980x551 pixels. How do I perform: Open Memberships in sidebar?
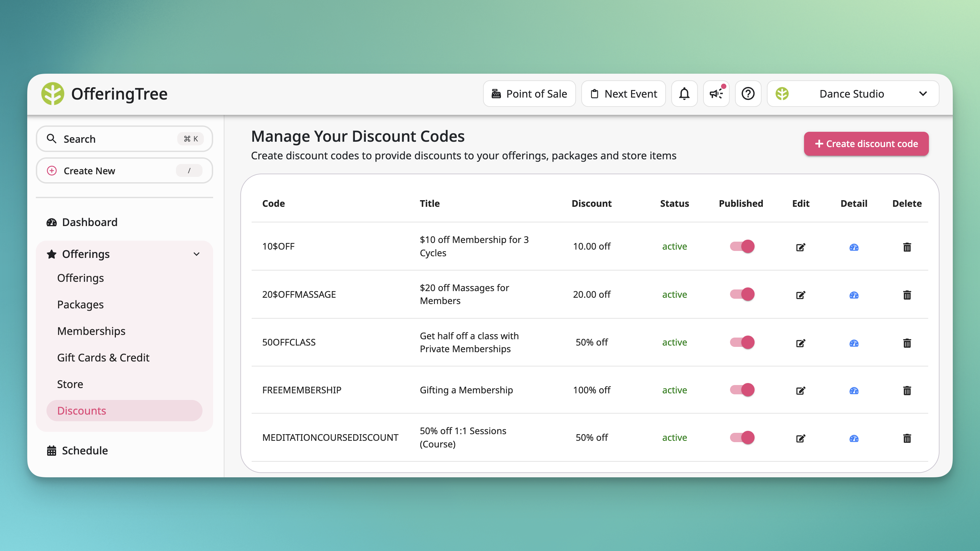pyautogui.click(x=91, y=331)
